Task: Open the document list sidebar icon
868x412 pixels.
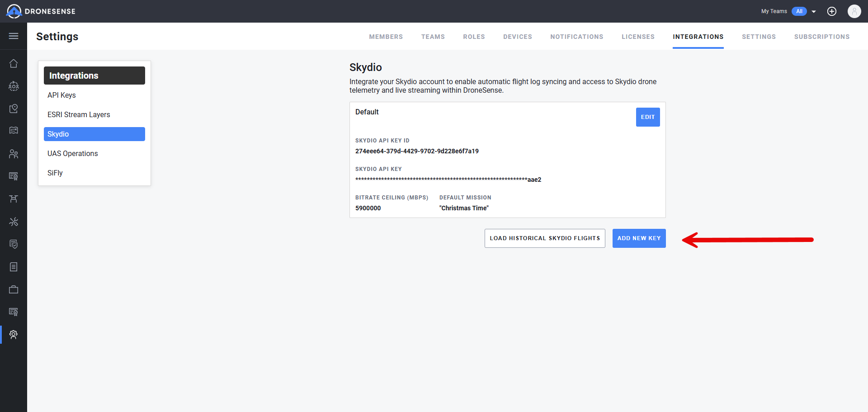Action: pyautogui.click(x=14, y=267)
